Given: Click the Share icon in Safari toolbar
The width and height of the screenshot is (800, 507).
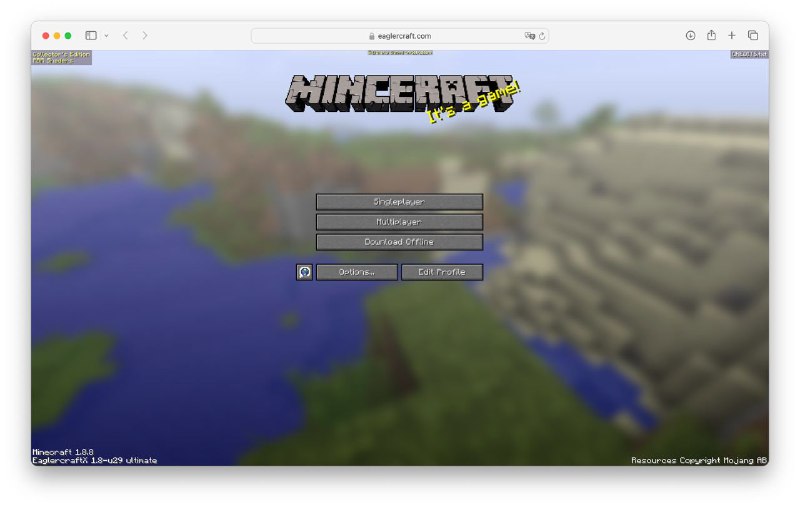Looking at the screenshot, I should coord(711,35).
